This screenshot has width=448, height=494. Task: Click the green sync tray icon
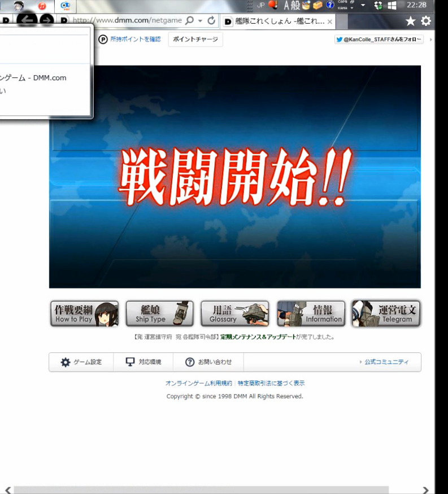(378, 5)
